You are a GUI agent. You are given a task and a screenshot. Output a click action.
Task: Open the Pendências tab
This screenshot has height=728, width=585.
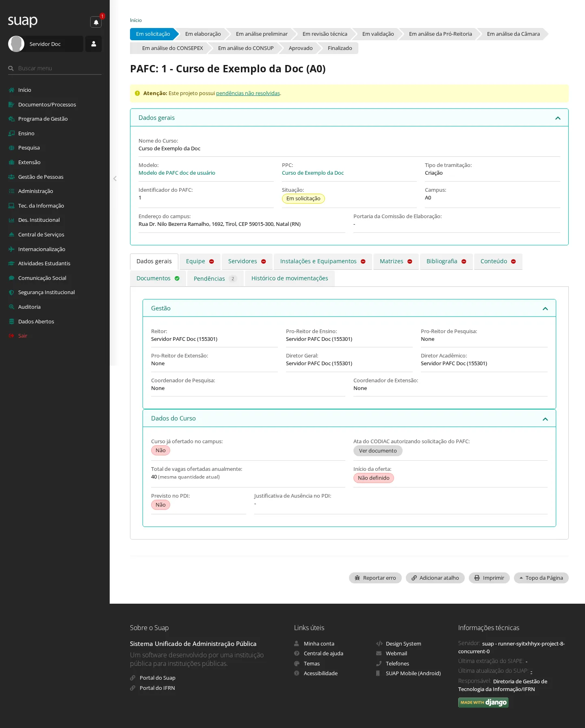[x=215, y=279]
